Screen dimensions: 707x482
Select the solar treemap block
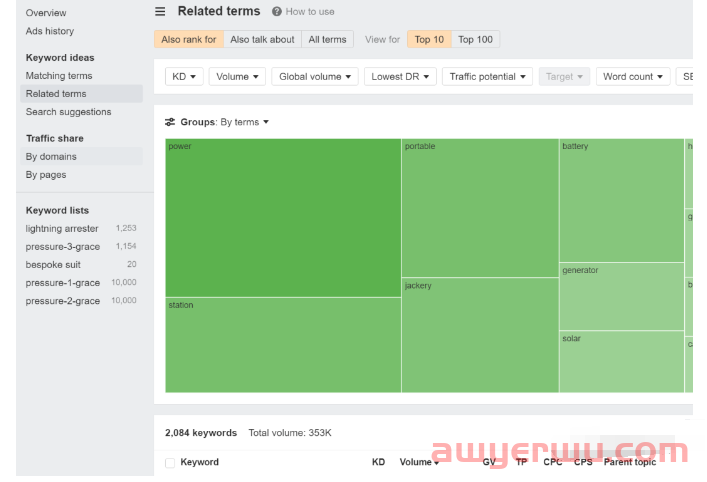tap(622, 362)
